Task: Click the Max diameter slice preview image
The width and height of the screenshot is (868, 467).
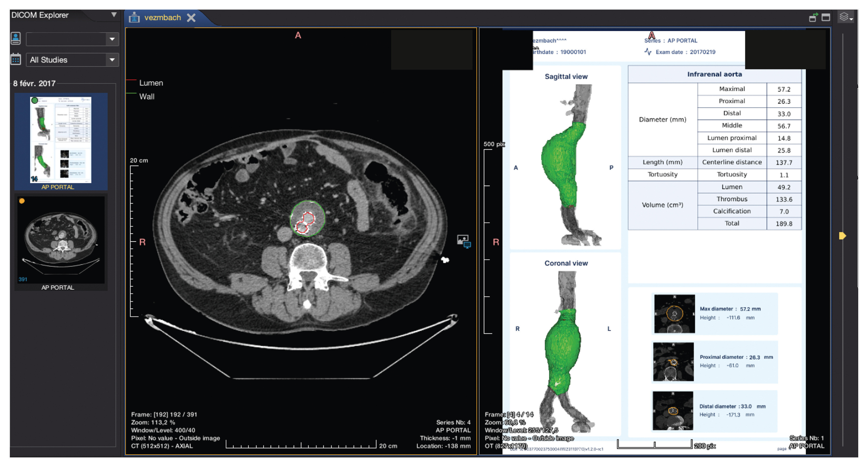Action: coord(674,314)
